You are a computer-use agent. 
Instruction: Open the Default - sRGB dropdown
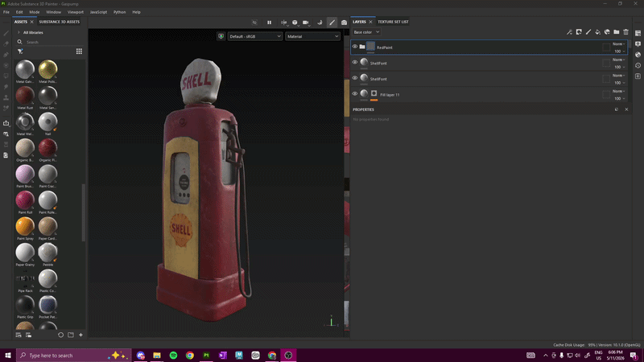[x=255, y=36]
